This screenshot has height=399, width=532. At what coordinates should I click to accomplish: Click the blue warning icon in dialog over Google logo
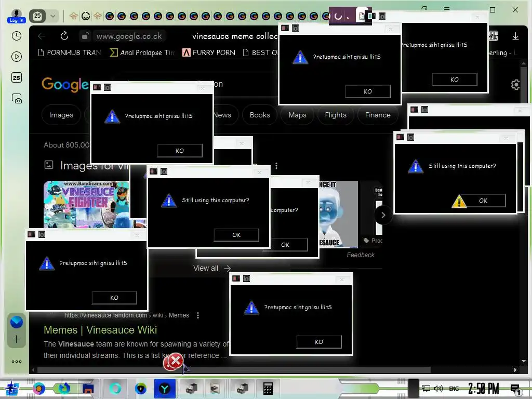(x=112, y=116)
